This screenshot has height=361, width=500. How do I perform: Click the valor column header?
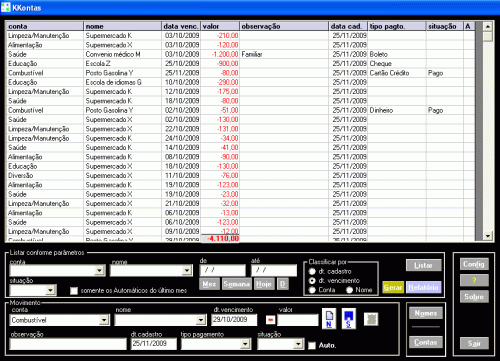click(220, 26)
